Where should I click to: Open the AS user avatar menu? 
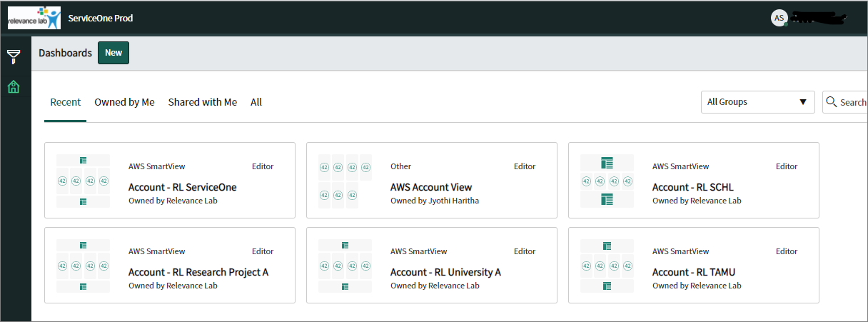point(779,18)
